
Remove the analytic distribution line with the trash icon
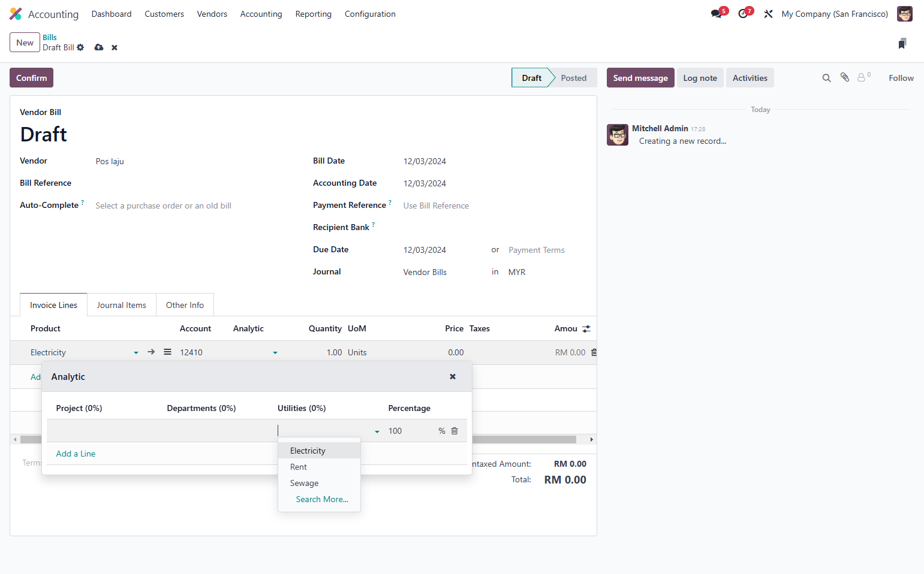455,431
